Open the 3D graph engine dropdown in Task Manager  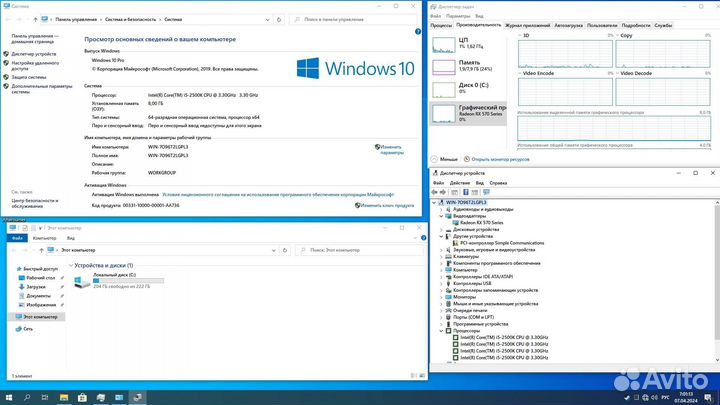(x=520, y=35)
